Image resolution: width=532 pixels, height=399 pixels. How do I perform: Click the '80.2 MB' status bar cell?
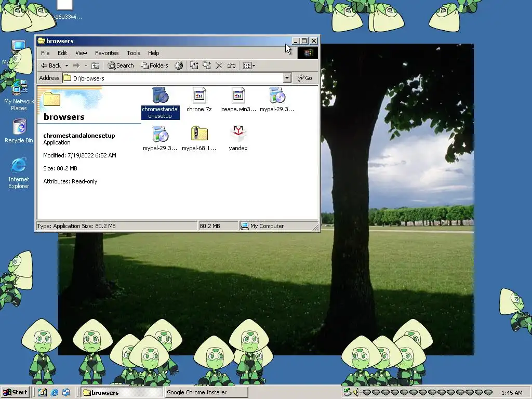(218, 226)
